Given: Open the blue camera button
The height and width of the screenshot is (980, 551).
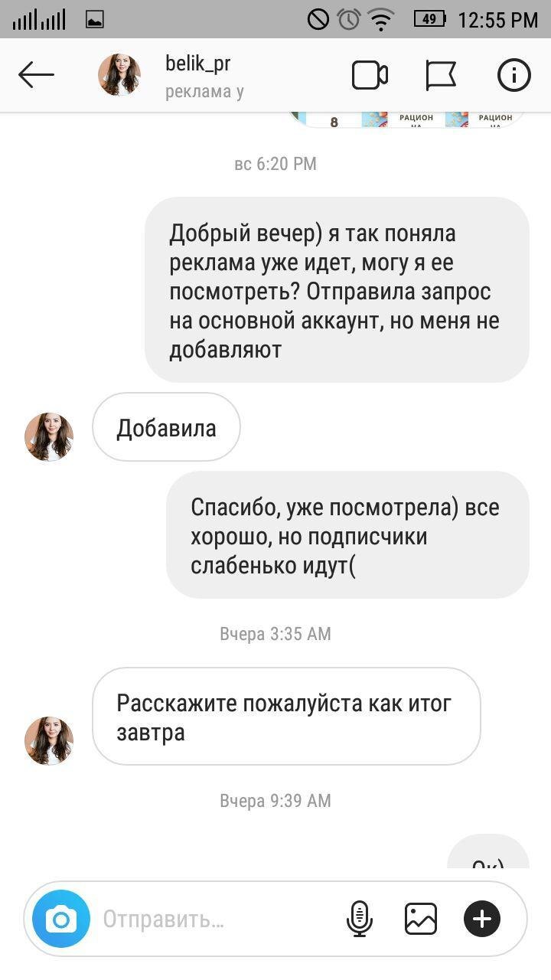Looking at the screenshot, I should 61,919.
